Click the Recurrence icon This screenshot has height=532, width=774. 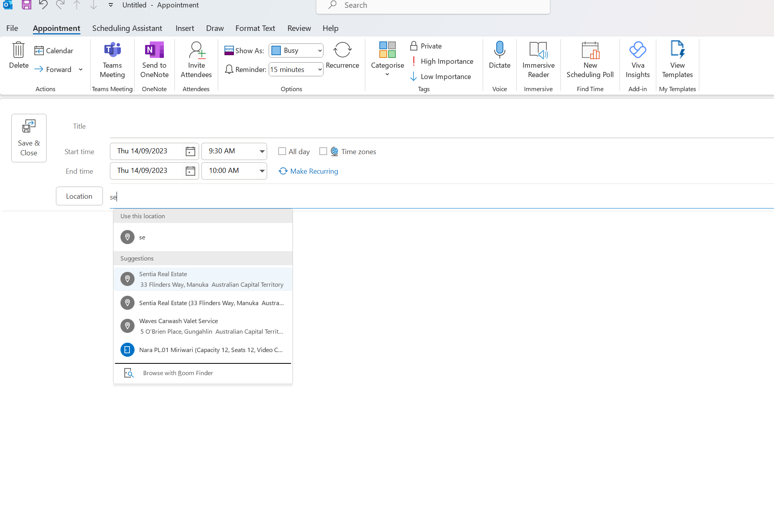342,50
